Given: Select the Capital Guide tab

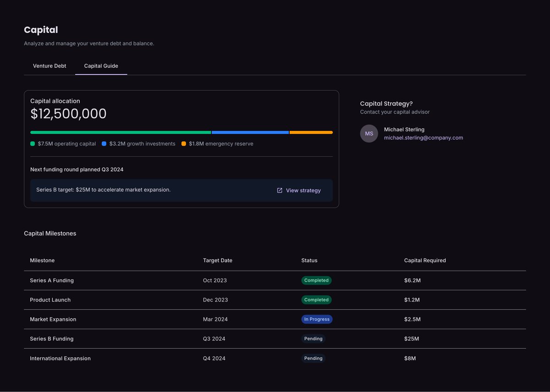Looking at the screenshot, I should coord(101,66).
